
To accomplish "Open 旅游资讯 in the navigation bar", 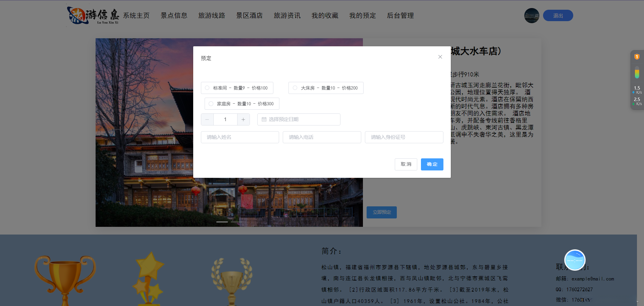I will (x=287, y=16).
